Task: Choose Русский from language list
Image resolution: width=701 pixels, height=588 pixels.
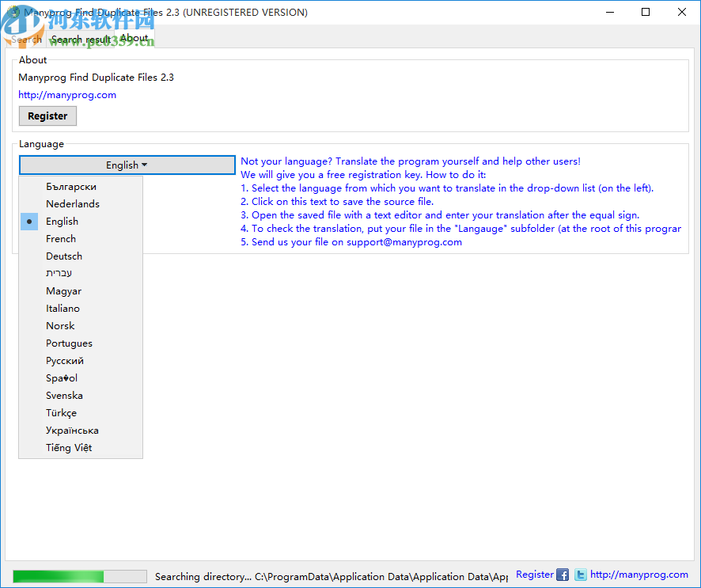Action: [x=81, y=361]
